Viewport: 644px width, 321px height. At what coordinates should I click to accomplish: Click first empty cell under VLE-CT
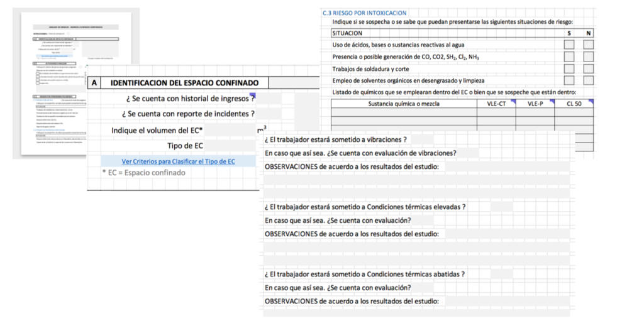pos(496,112)
